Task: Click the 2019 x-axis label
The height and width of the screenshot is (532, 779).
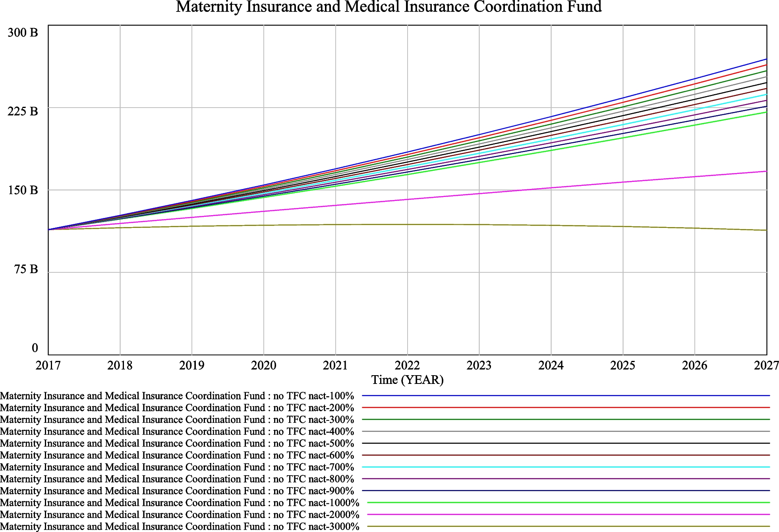Action: click(192, 365)
